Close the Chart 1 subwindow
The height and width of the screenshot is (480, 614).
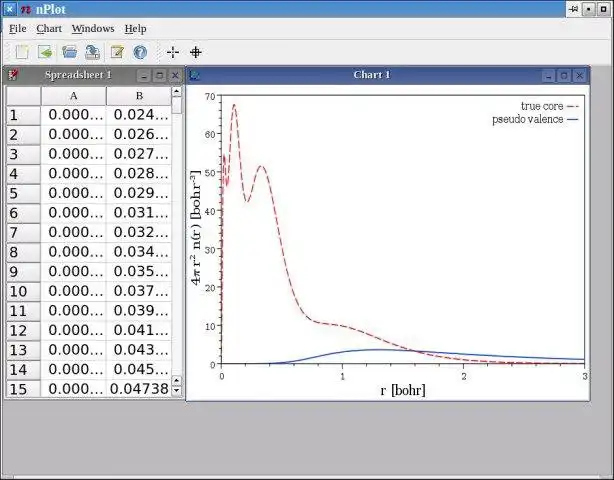(580, 76)
